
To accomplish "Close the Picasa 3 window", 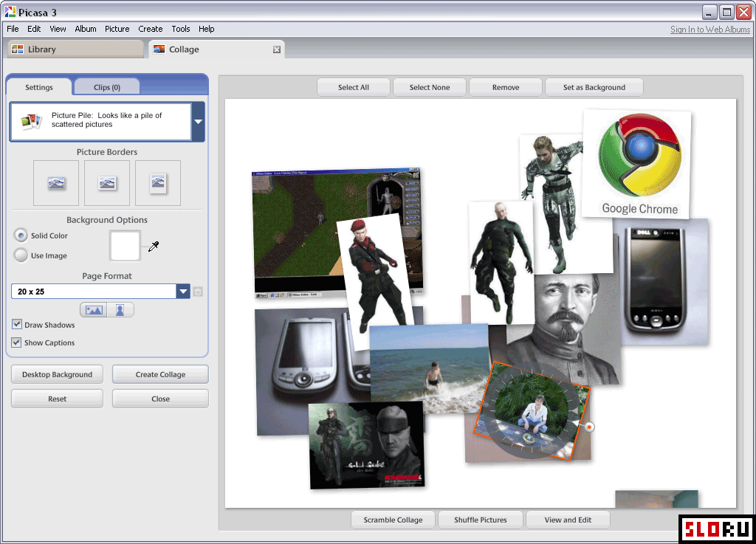I will 744,12.
